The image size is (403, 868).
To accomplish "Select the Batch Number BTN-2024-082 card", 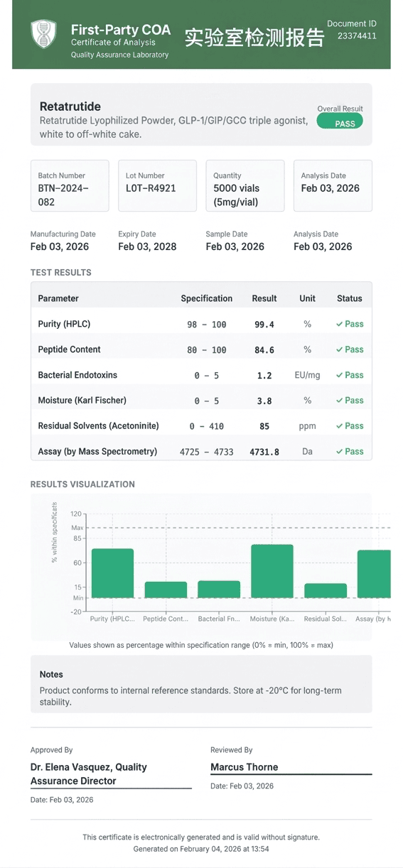I will tap(70, 186).
